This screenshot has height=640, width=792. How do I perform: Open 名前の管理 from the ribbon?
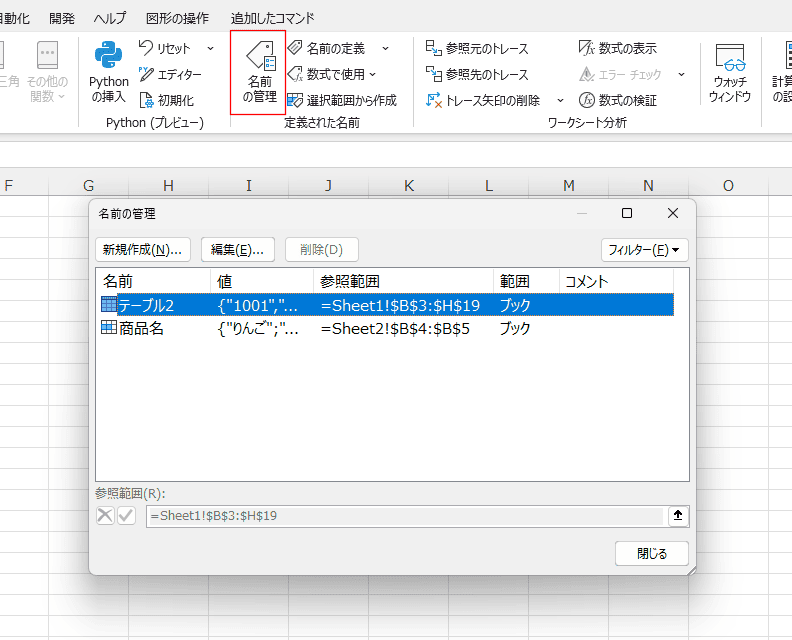(x=259, y=72)
